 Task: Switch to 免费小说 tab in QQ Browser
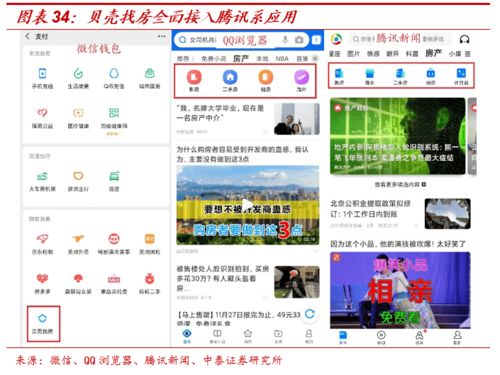pyautogui.click(x=213, y=59)
